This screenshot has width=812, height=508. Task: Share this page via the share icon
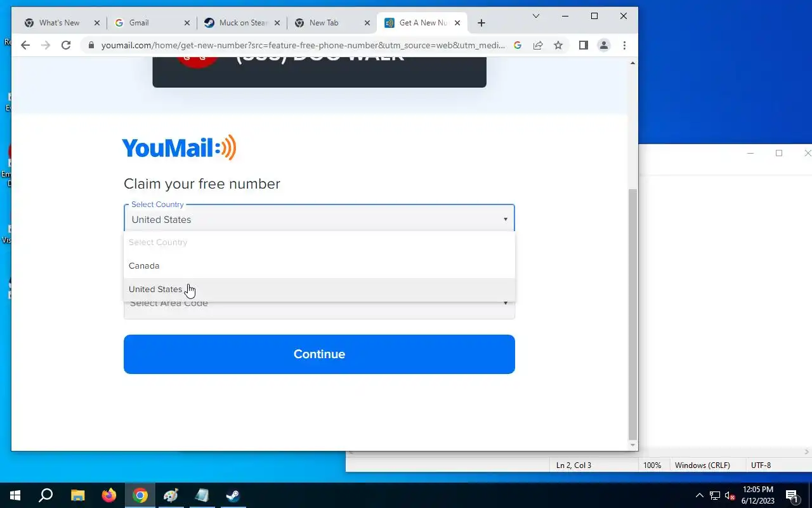[538, 45]
